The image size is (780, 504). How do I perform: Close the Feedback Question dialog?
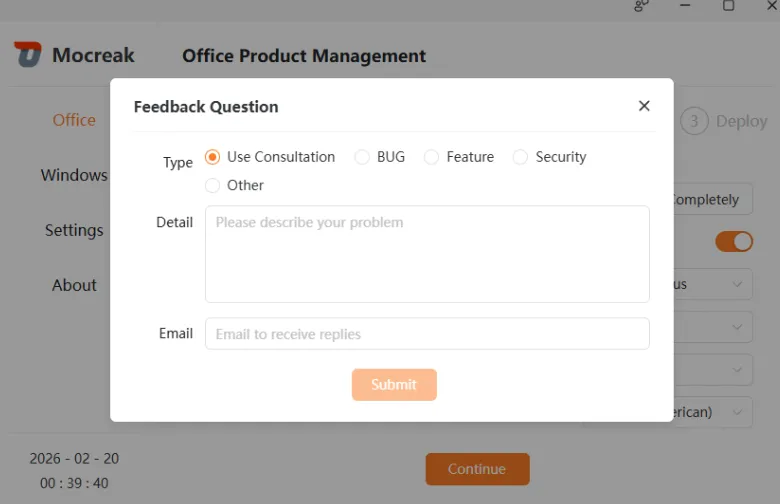(644, 105)
